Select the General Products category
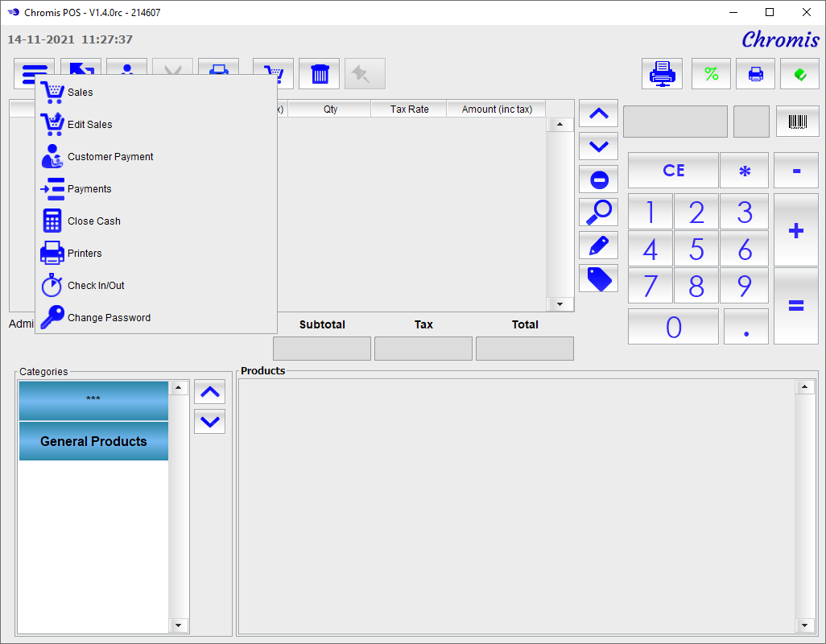Screen dimensions: 826x644 click(x=93, y=441)
